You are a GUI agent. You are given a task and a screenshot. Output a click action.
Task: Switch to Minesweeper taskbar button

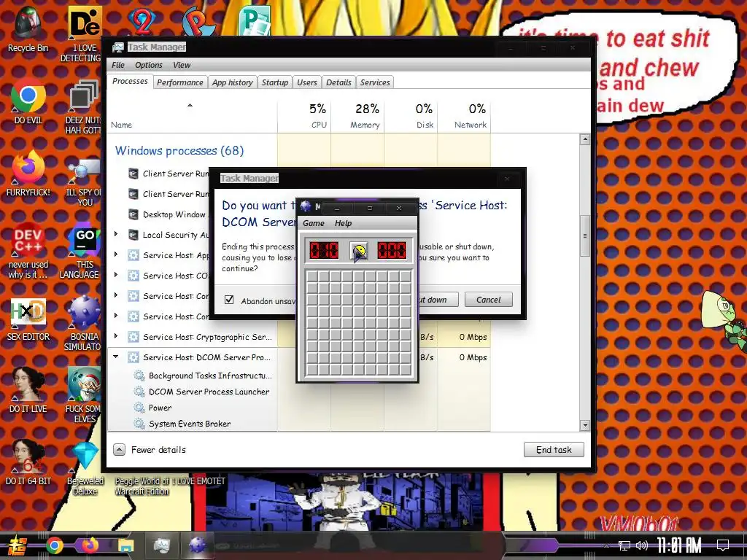click(x=197, y=545)
